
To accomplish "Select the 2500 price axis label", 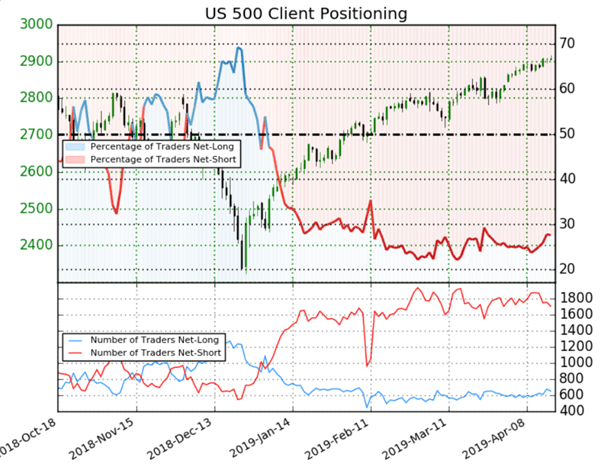I will [x=36, y=208].
